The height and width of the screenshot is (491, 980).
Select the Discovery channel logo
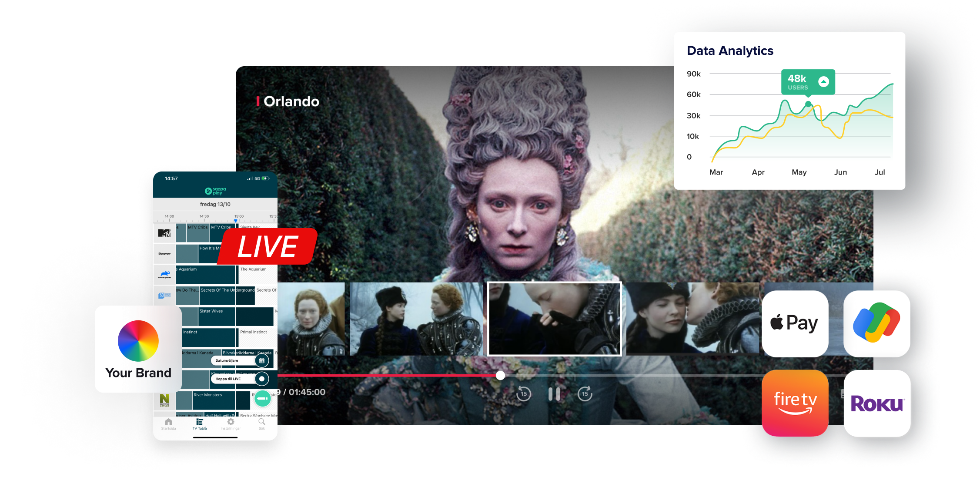click(164, 254)
